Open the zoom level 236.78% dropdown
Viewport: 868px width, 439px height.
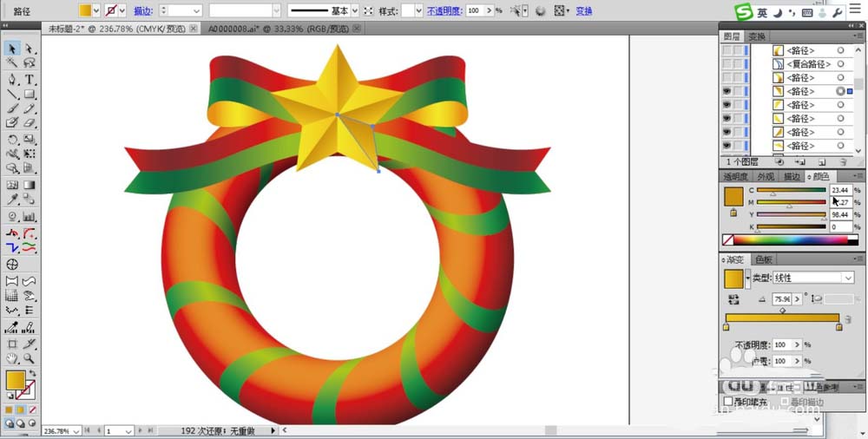point(76,430)
